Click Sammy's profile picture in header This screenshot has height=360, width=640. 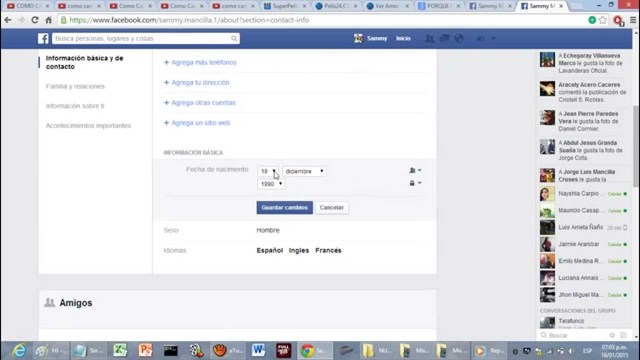click(x=358, y=38)
